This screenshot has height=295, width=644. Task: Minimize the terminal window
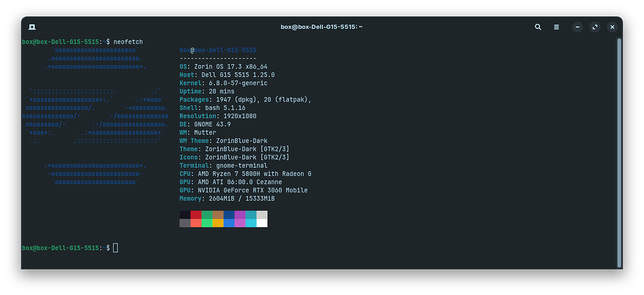click(578, 27)
